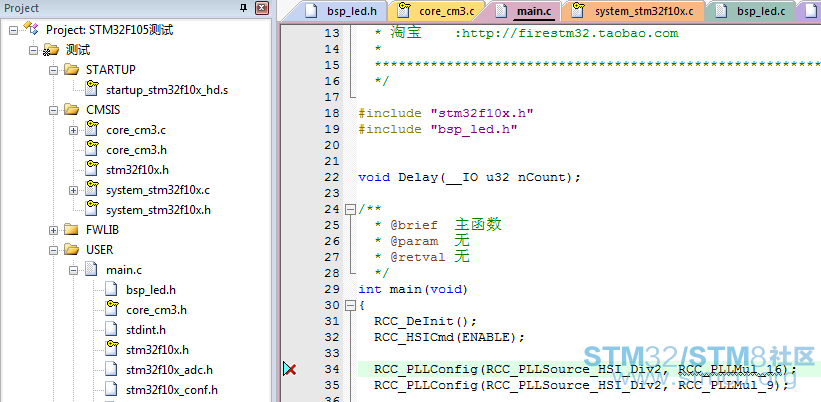Viewport: 821px width, 402px height.
Task: Click RCC_PLLMul_9 on line 35
Action: (725, 385)
